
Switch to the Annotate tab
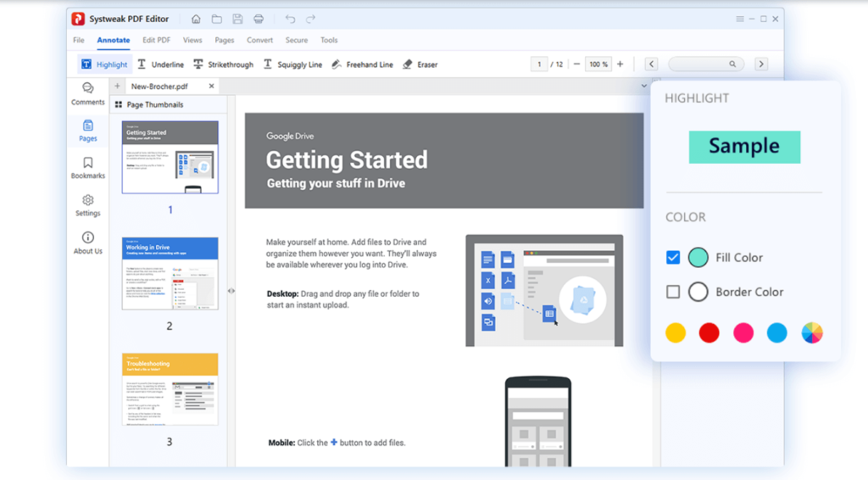point(114,40)
